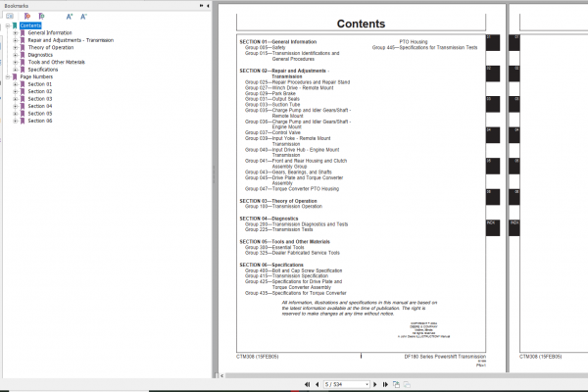Click the Bookmarks panel title
The width and height of the screenshot is (588, 392).
16,6
